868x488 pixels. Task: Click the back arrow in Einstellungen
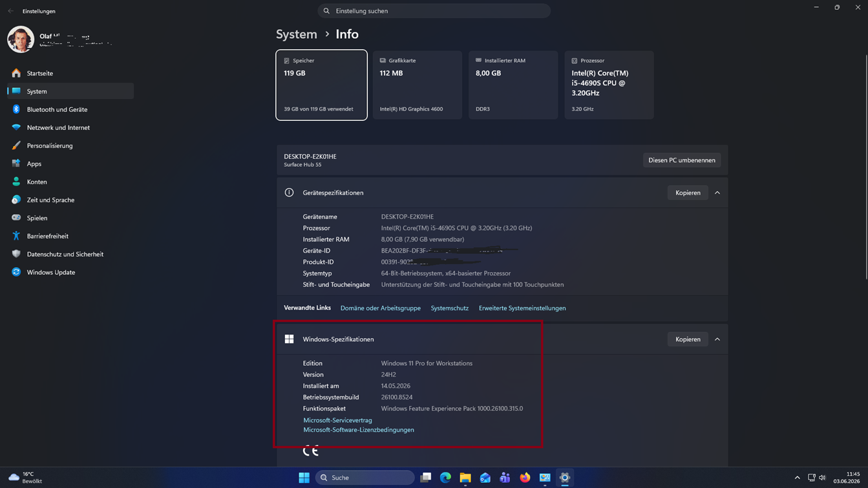coord(10,11)
